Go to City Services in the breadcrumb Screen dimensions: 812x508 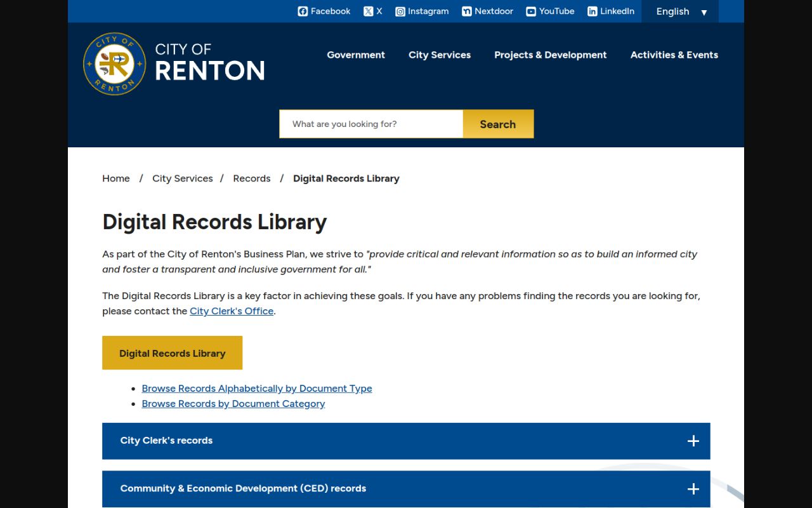(x=183, y=178)
